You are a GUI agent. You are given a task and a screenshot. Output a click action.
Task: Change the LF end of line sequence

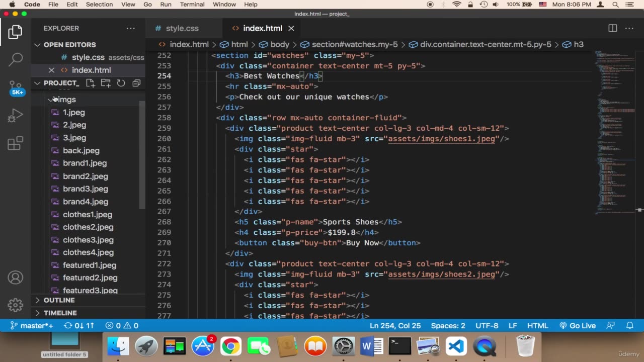click(x=513, y=325)
